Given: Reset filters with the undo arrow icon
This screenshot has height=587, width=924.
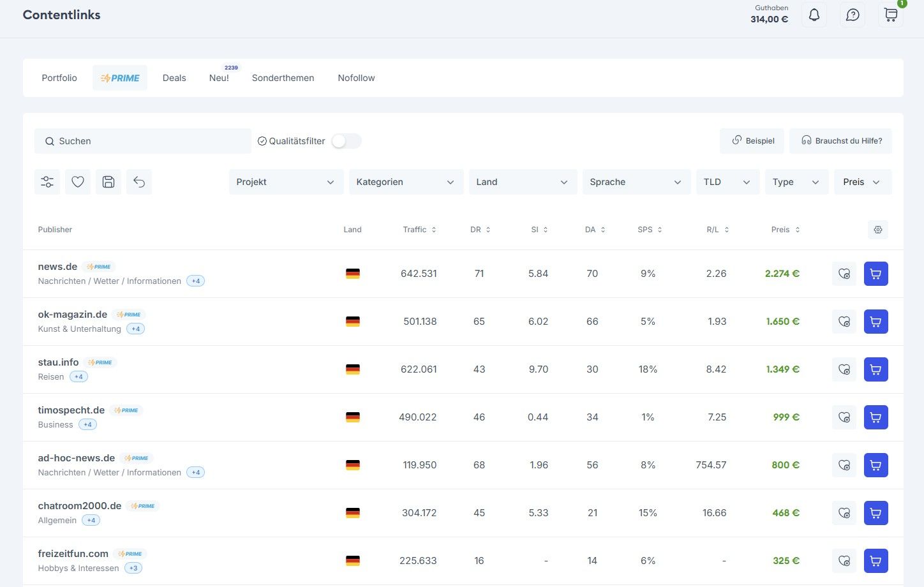Looking at the screenshot, I should pyautogui.click(x=139, y=182).
